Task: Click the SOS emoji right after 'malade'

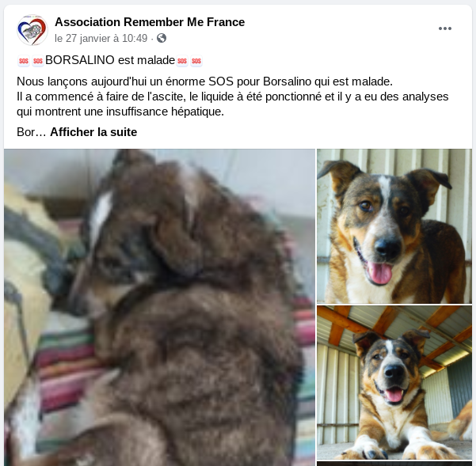Action: coord(182,61)
